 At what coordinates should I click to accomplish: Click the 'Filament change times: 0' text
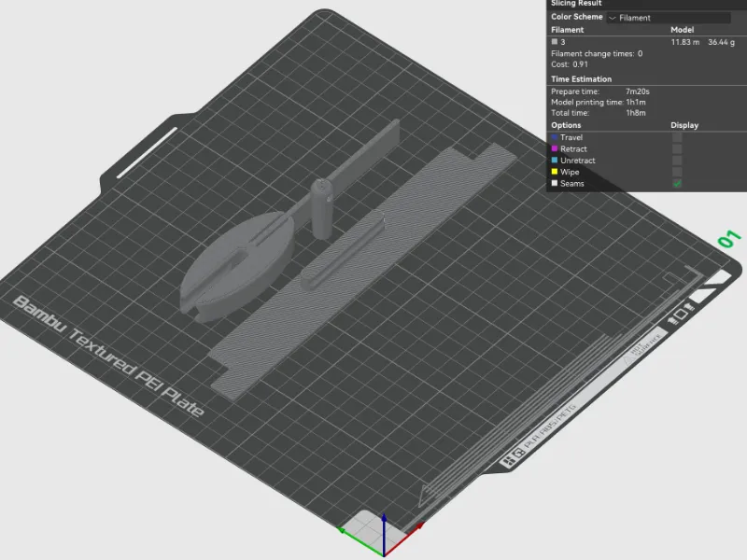point(597,54)
